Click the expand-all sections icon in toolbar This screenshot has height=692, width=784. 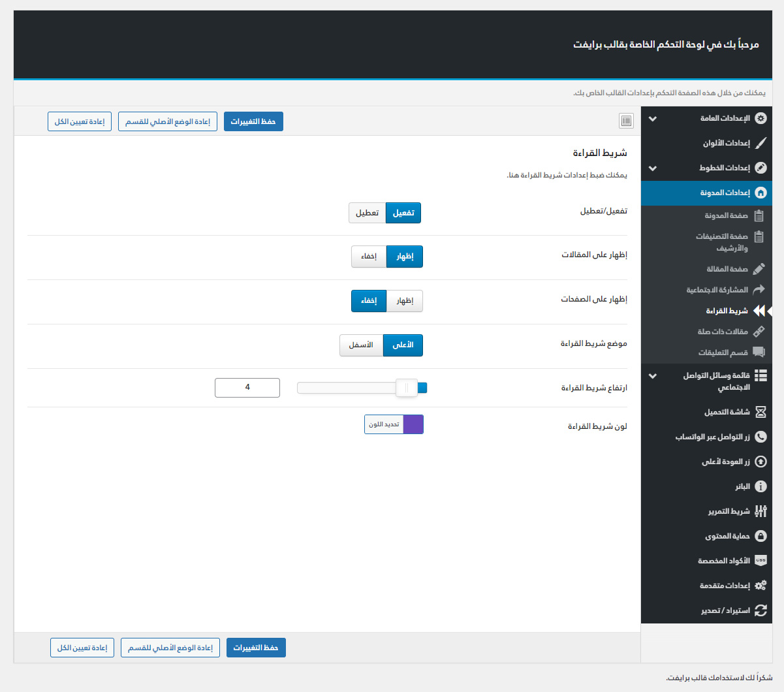(626, 121)
